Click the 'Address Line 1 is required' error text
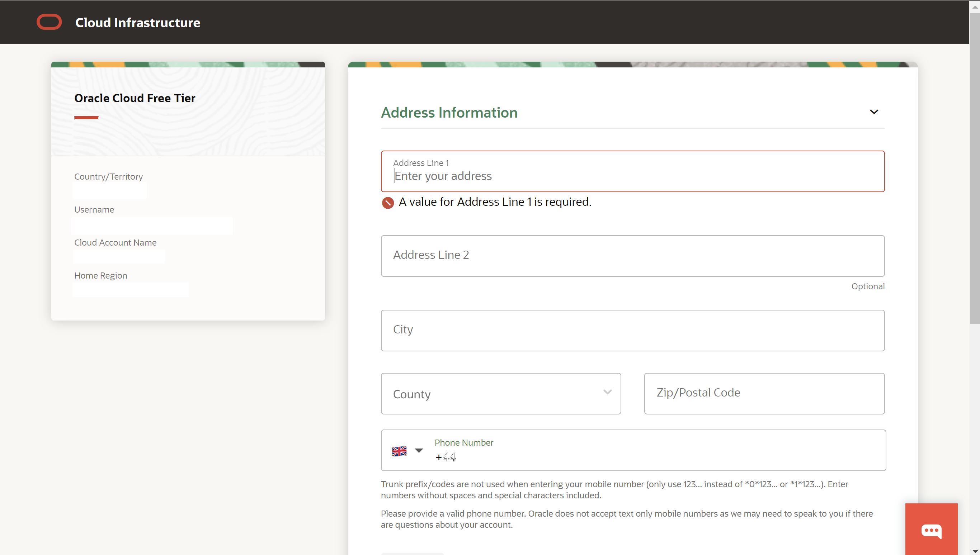 pos(495,202)
